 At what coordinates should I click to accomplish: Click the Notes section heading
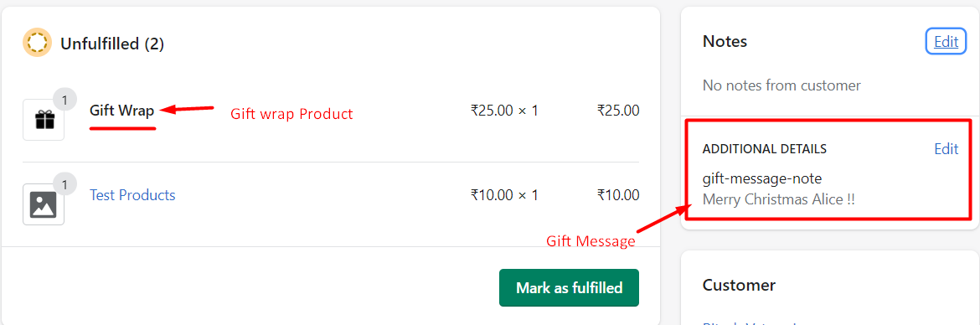click(x=725, y=42)
